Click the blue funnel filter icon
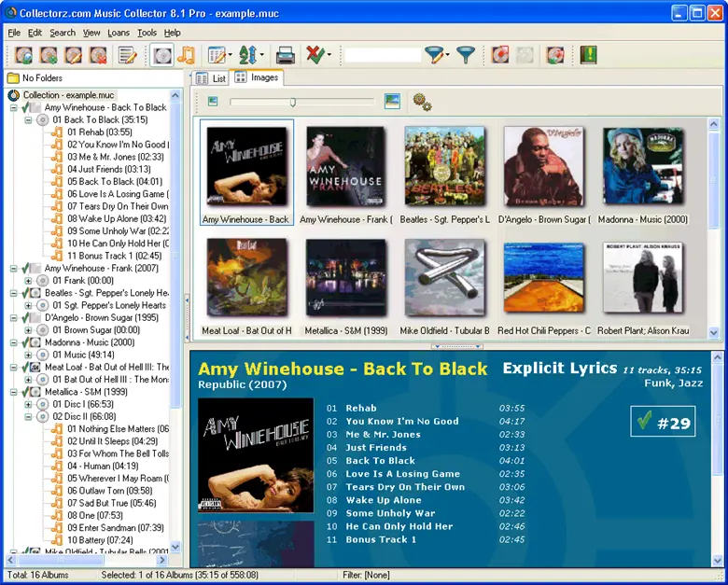Screen dimensions: 728x585 (x=465, y=56)
